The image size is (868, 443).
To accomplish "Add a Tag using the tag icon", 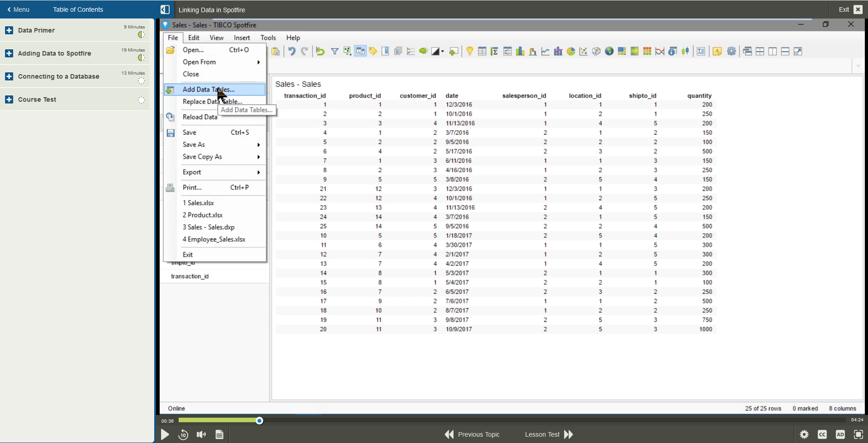I will click(x=373, y=51).
